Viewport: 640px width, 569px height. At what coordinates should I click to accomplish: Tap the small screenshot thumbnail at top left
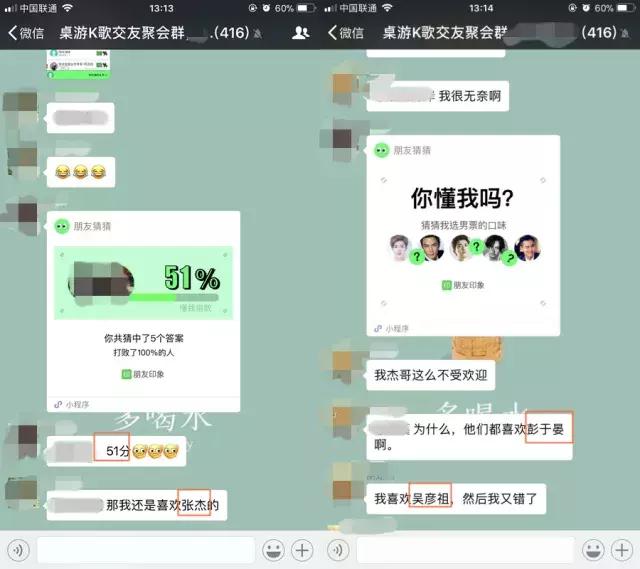click(x=78, y=64)
